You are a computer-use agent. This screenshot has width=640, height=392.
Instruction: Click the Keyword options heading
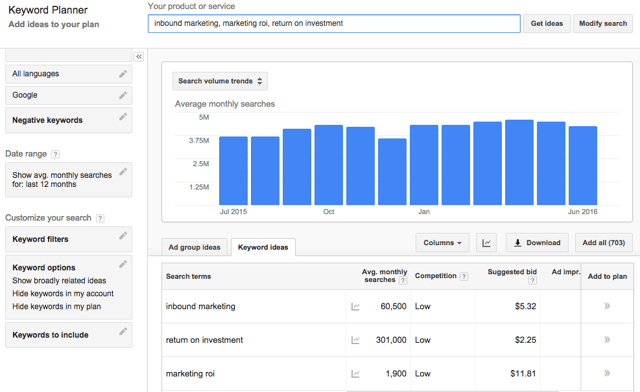coord(44,267)
